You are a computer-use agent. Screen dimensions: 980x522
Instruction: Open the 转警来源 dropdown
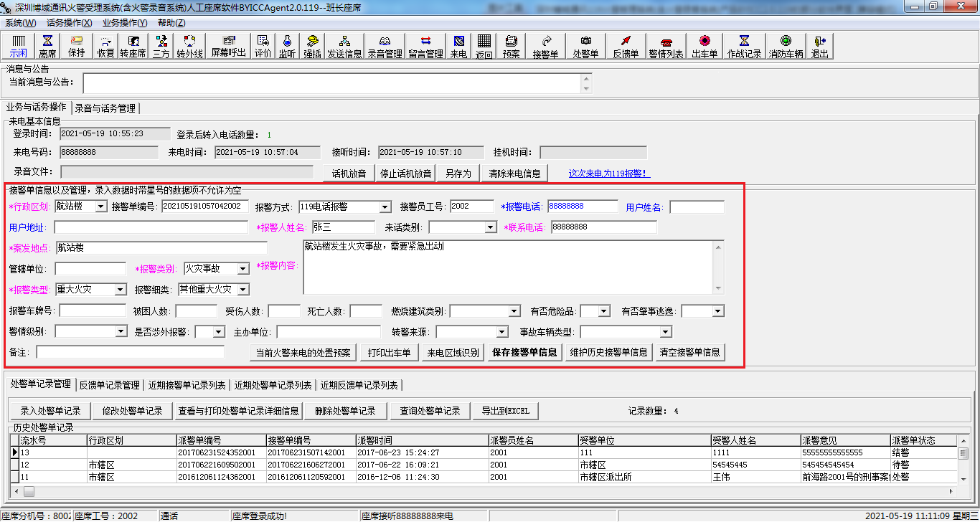(502, 332)
